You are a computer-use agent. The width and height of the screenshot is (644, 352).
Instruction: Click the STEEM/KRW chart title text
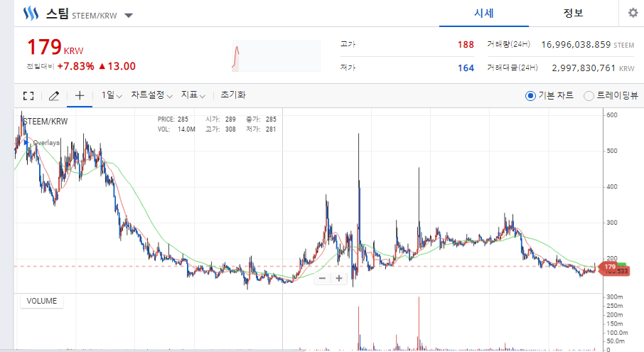point(45,122)
